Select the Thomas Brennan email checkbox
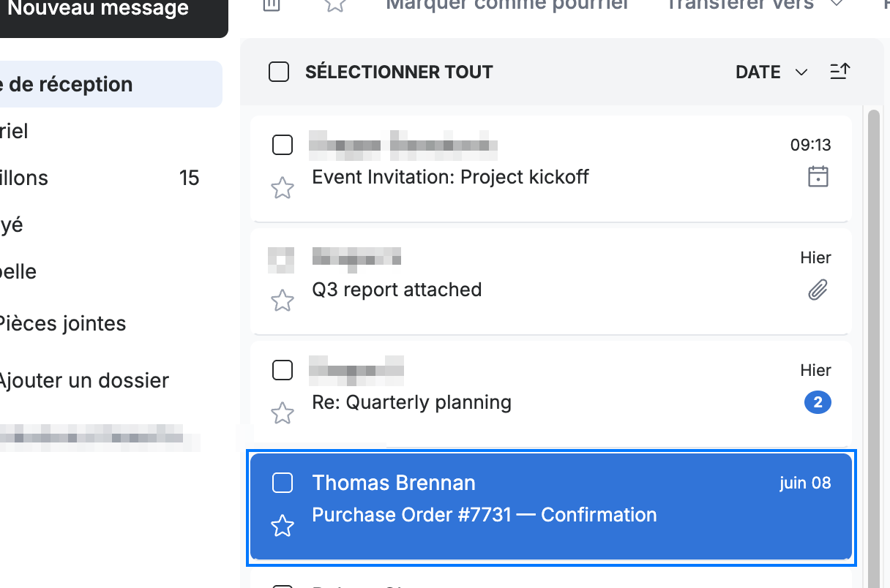890x588 pixels. tap(283, 483)
